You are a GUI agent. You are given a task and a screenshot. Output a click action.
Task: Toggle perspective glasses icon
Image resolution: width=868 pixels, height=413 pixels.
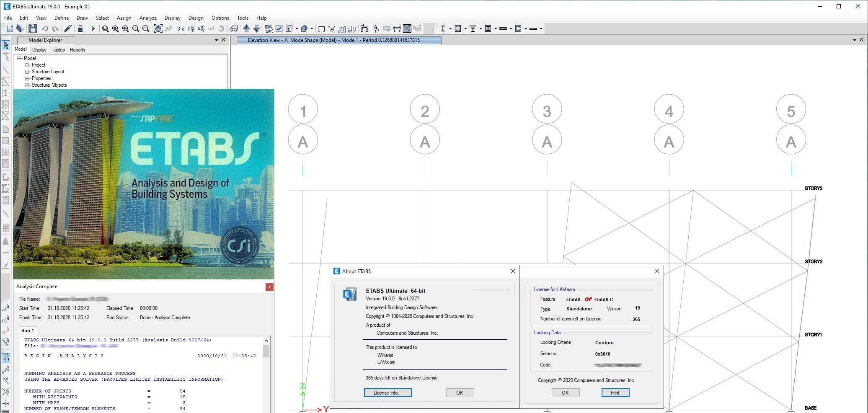pos(234,28)
